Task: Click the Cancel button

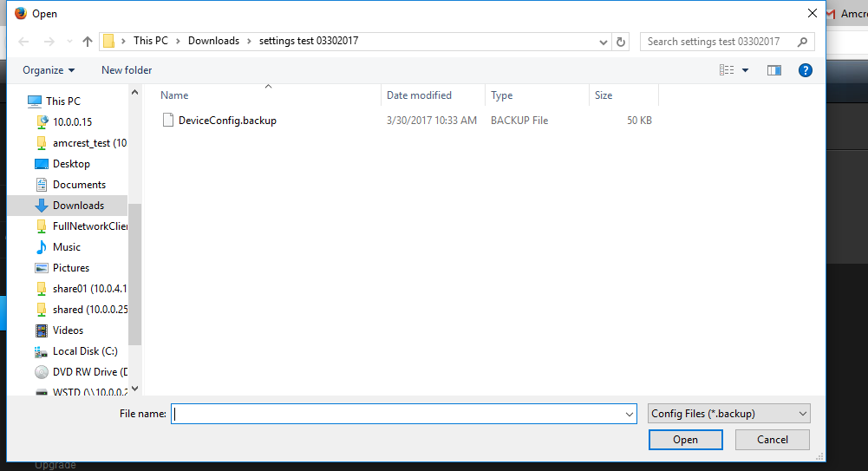Action: [773, 440]
